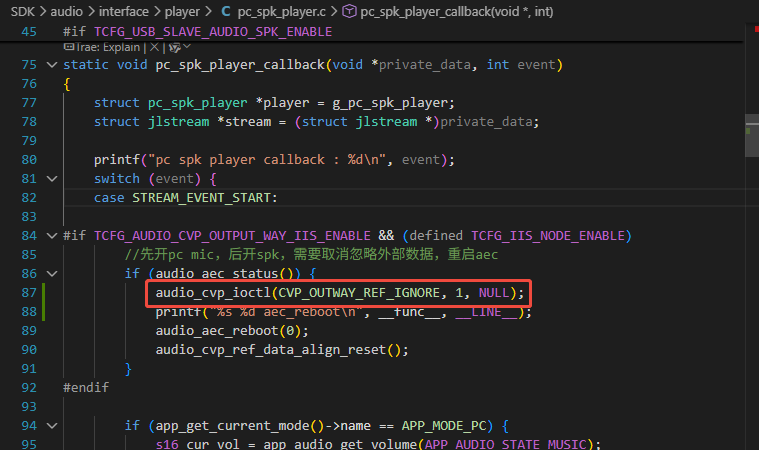
Task: Click audio_aec_status call on line 86
Action: click(217, 274)
